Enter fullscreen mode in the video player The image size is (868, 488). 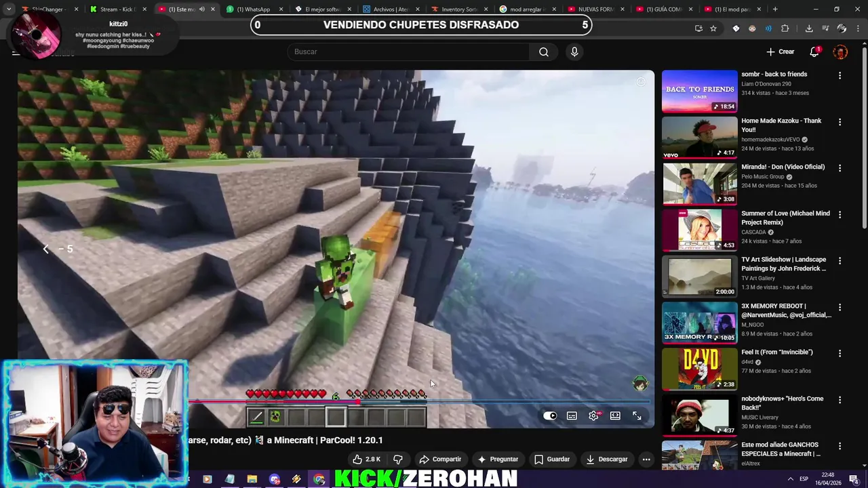(x=637, y=416)
